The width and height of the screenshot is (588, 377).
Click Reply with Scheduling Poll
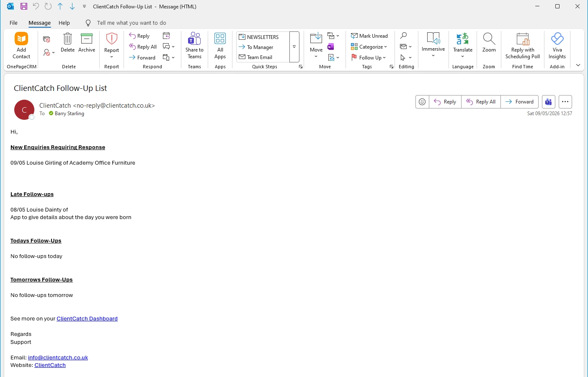523,46
